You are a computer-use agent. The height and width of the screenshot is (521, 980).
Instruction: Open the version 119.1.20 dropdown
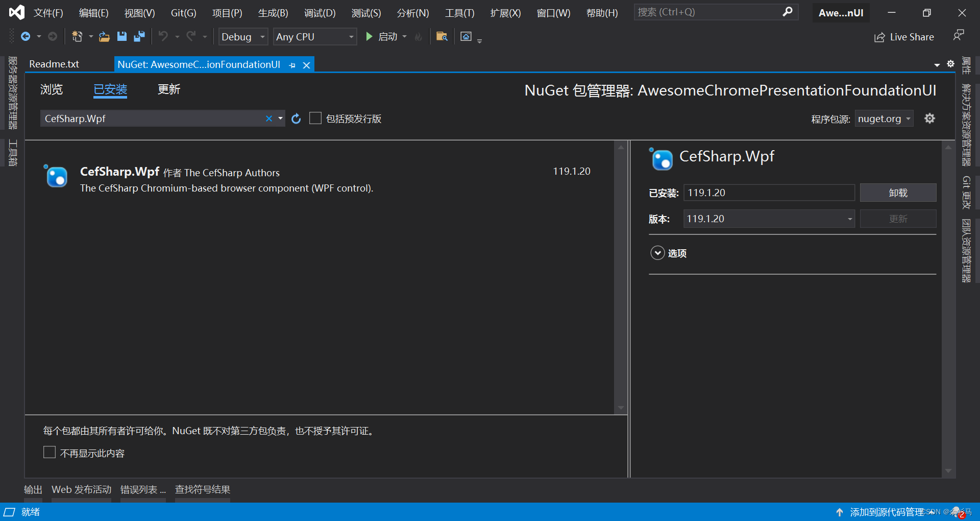point(769,219)
